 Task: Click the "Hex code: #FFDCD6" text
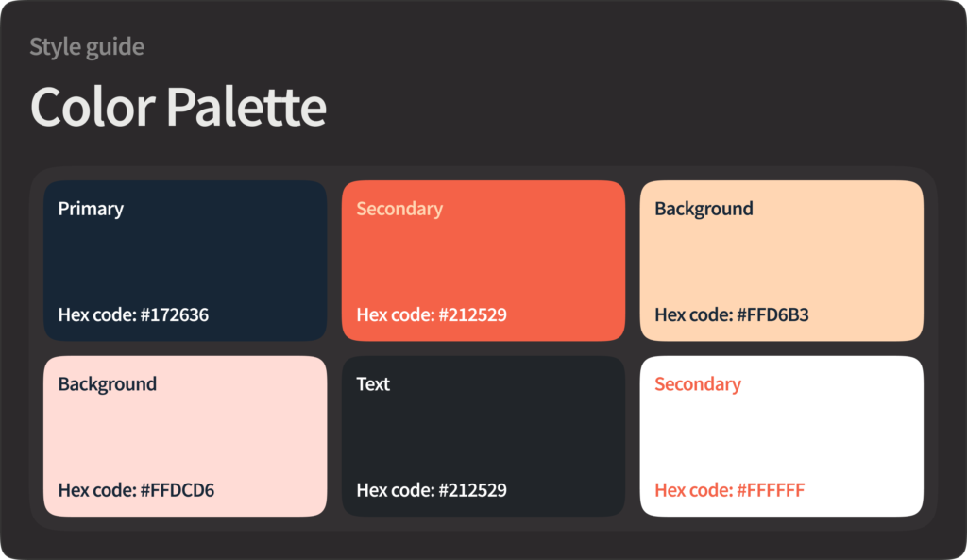pyautogui.click(x=136, y=490)
